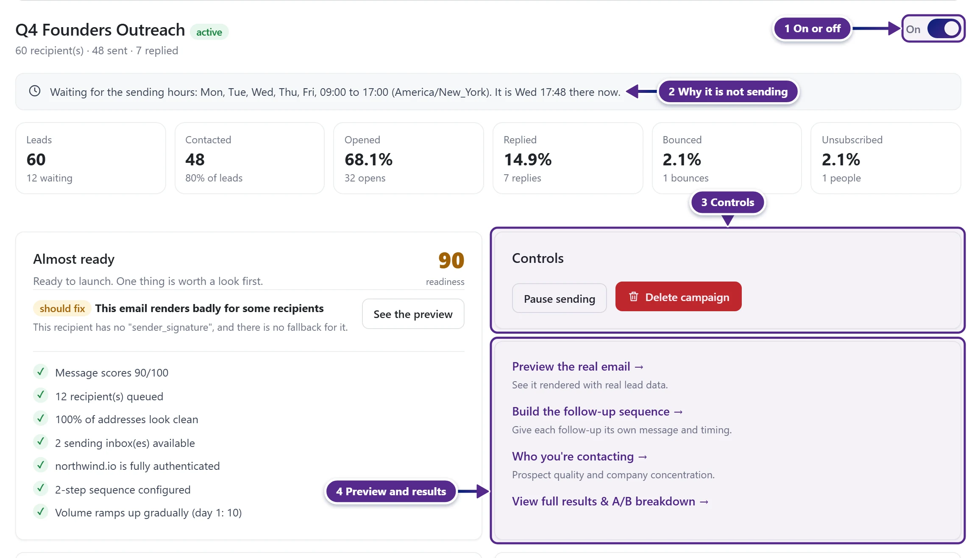980x558 pixels.
Task: Click 'Waiting for the sending hours' message
Action: pyautogui.click(x=335, y=92)
